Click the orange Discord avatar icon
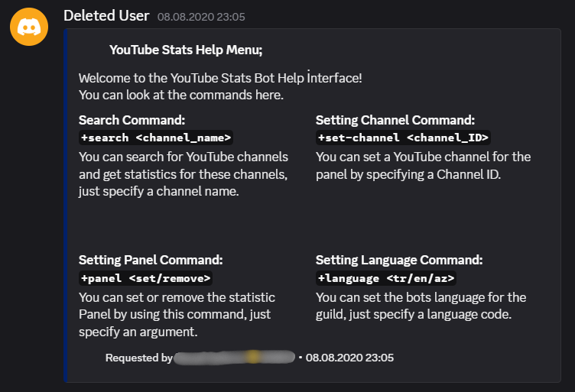Image resolution: width=575 pixels, height=392 pixels. tap(29, 27)
